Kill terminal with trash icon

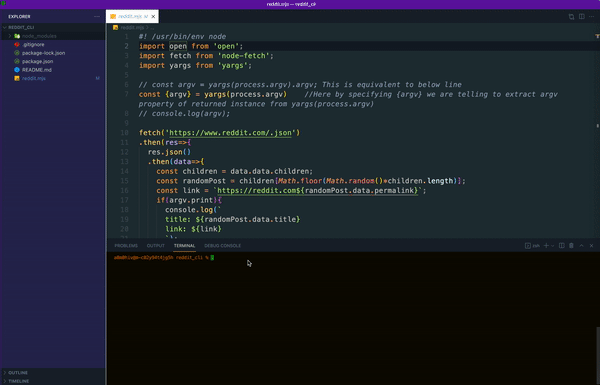(571, 246)
